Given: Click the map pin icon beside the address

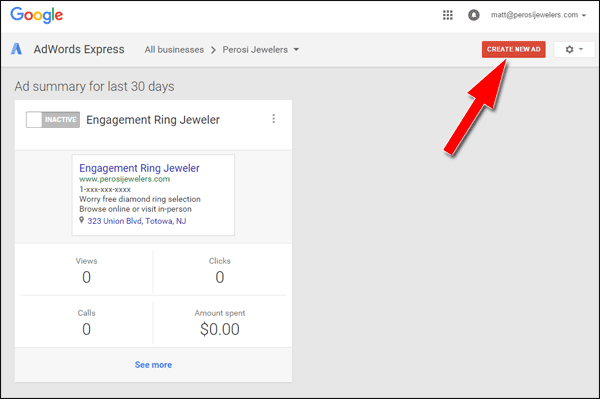Looking at the screenshot, I should coord(82,220).
